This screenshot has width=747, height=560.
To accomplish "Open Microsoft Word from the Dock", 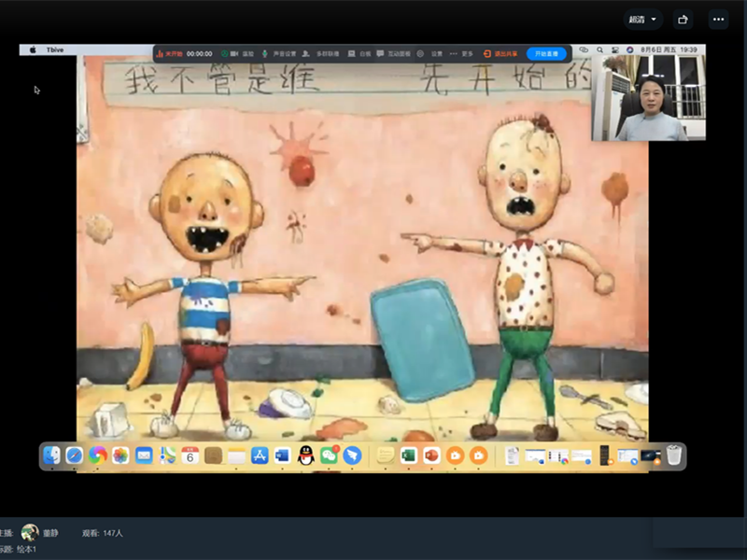I will point(283,455).
